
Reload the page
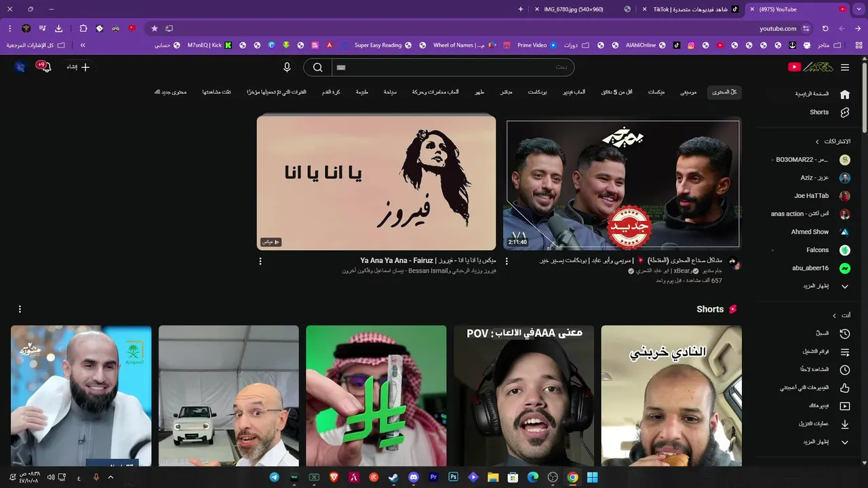click(825, 28)
